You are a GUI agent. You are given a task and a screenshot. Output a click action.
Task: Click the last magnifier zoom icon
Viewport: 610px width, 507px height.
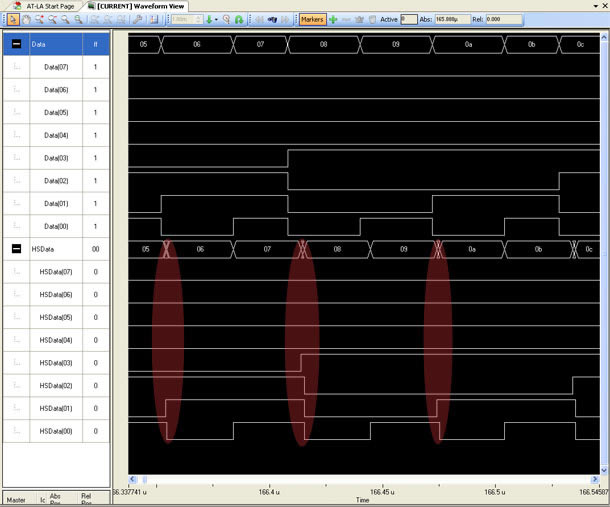tap(78, 19)
